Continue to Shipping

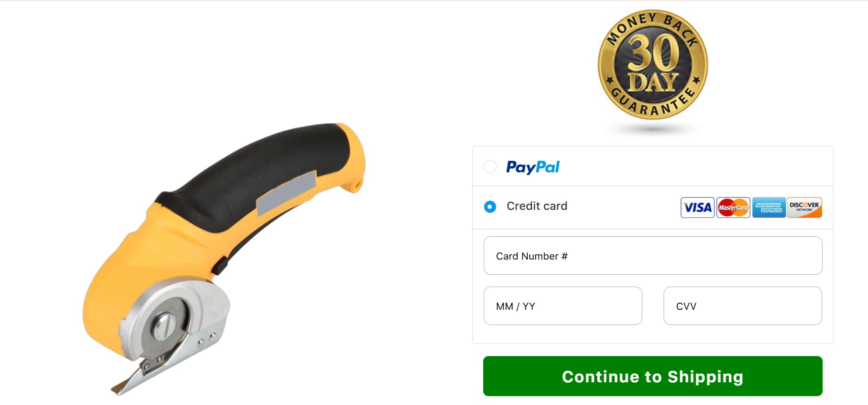coord(653,376)
